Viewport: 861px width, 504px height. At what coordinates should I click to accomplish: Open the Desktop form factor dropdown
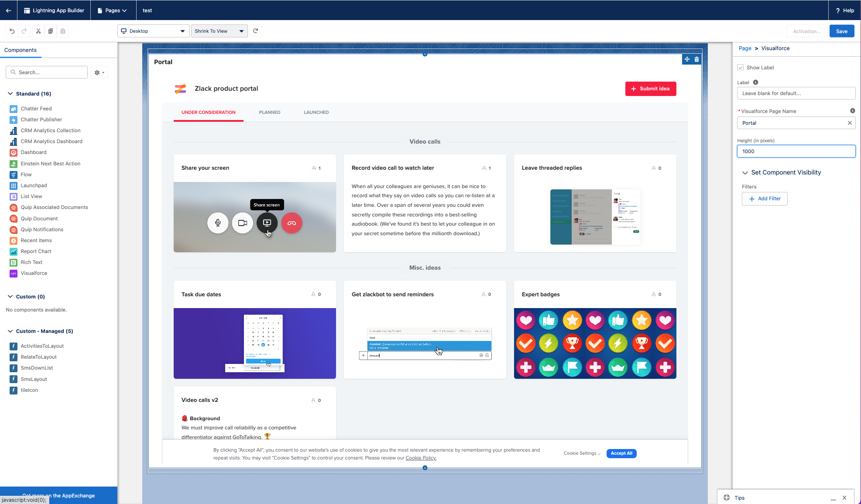coord(153,31)
